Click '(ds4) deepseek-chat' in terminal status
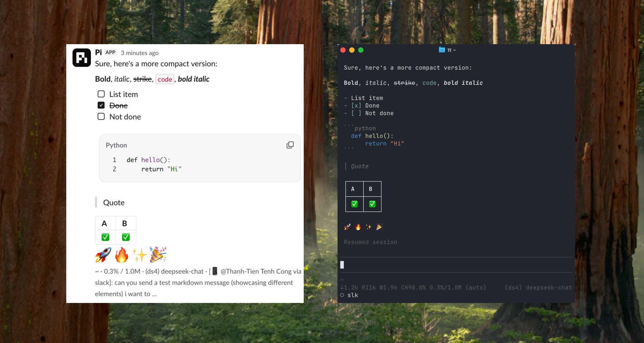Viewport: 644px width, 343px height. coord(538,287)
